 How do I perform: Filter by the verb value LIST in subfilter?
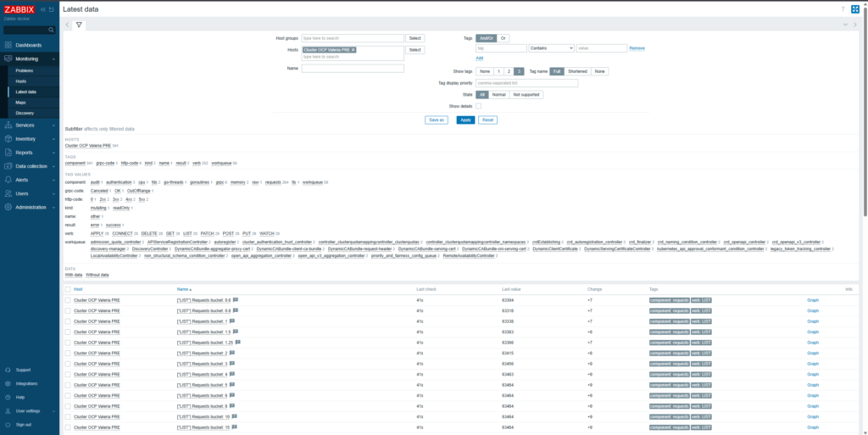coord(186,233)
